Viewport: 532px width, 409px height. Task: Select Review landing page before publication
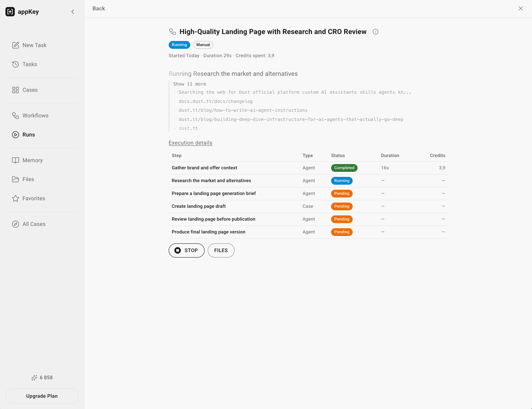pyautogui.click(x=308, y=219)
